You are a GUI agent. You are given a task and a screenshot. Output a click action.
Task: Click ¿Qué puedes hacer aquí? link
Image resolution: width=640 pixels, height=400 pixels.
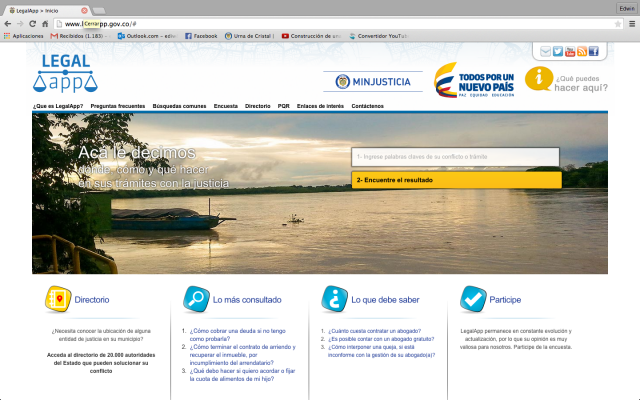click(581, 83)
